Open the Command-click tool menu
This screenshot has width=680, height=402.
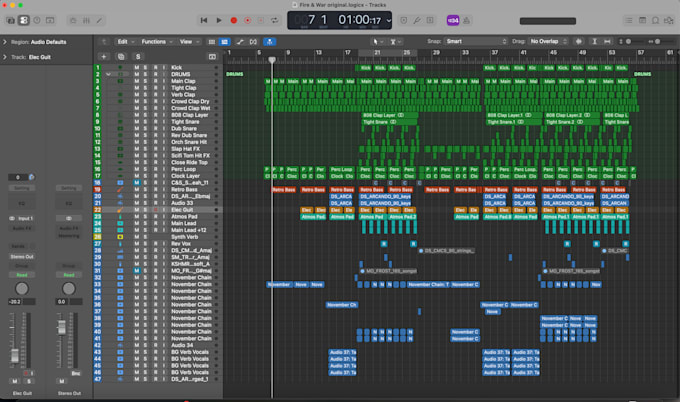(x=395, y=42)
